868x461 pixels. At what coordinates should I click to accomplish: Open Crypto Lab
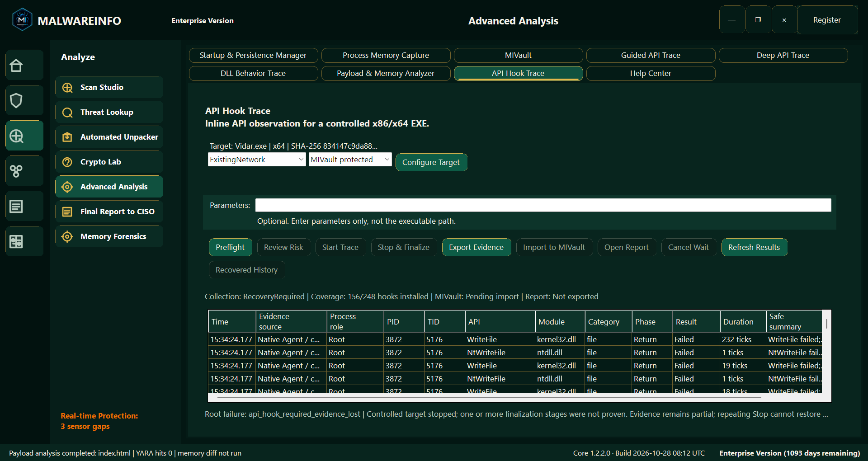tap(109, 162)
